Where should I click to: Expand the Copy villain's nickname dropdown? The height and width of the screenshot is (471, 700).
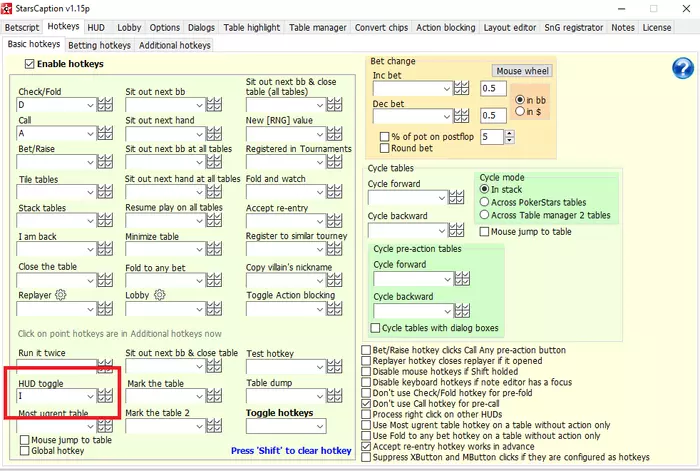[x=320, y=280]
